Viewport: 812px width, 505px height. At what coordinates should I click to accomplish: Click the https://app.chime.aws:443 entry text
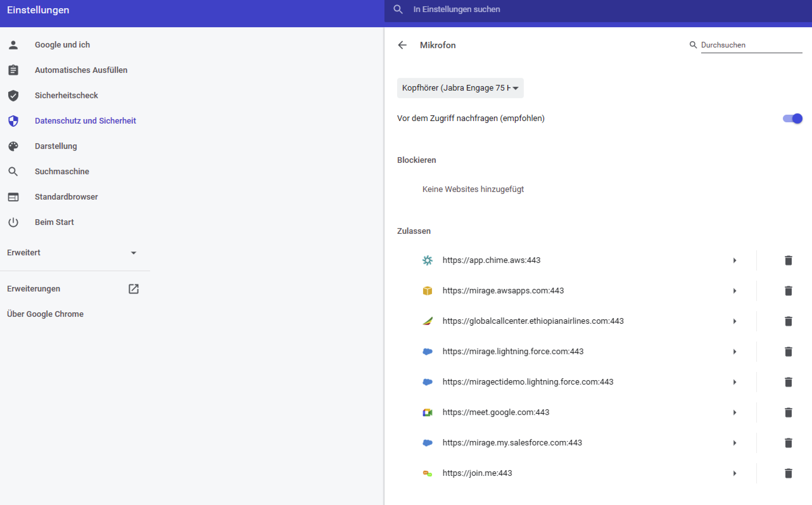tap(491, 260)
